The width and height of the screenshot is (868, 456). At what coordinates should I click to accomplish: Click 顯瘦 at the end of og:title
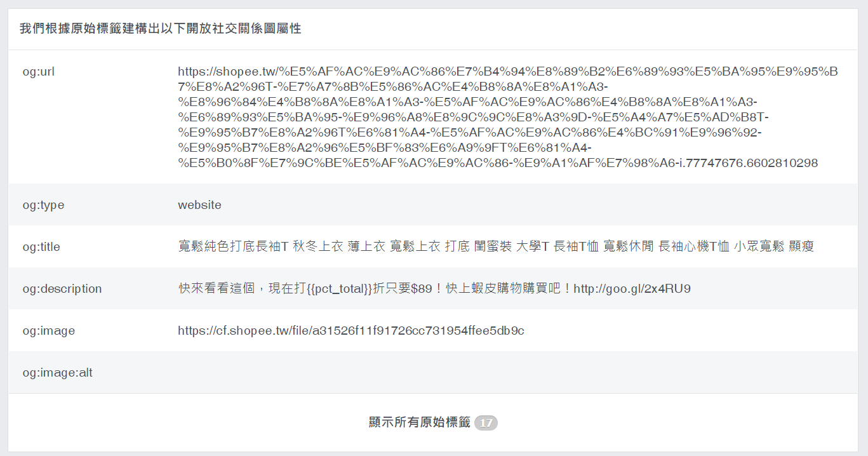click(x=801, y=246)
